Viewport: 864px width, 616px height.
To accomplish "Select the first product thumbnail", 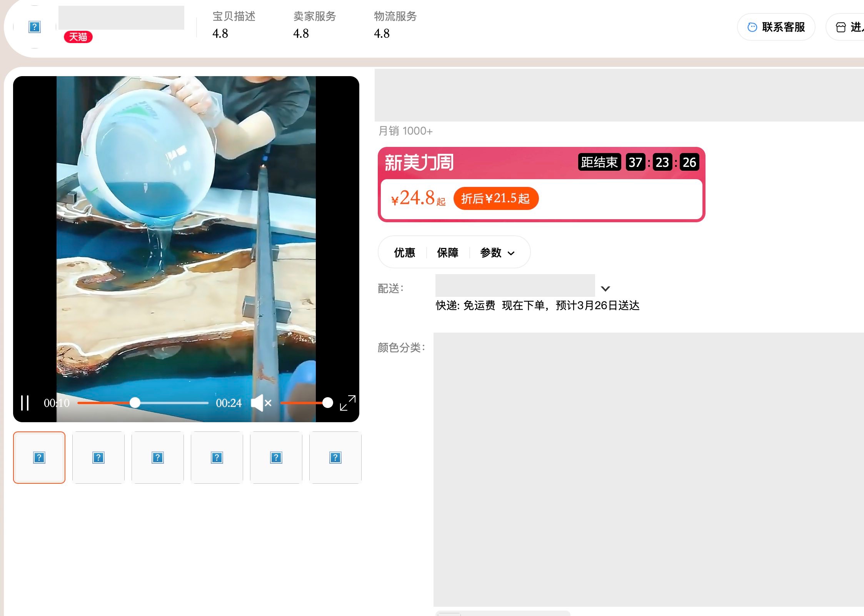I will pos(39,458).
